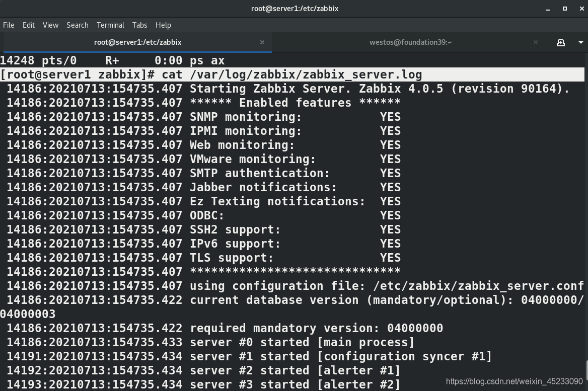Click the 'ps ax' process line
588x391 pixels.
(x=112, y=60)
